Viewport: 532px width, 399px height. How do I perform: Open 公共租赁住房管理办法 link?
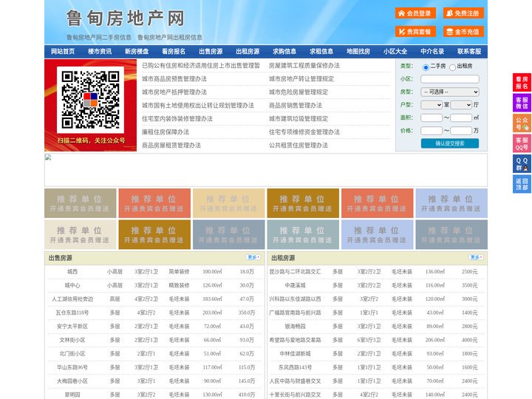pos(299,146)
